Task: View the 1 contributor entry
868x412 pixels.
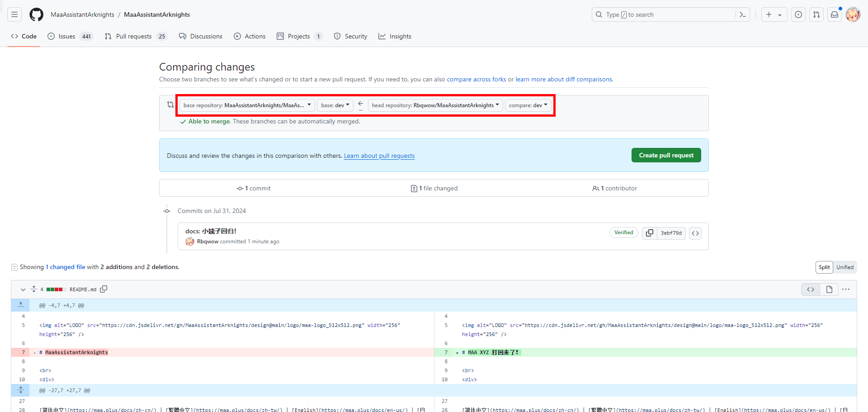Action: (614, 188)
